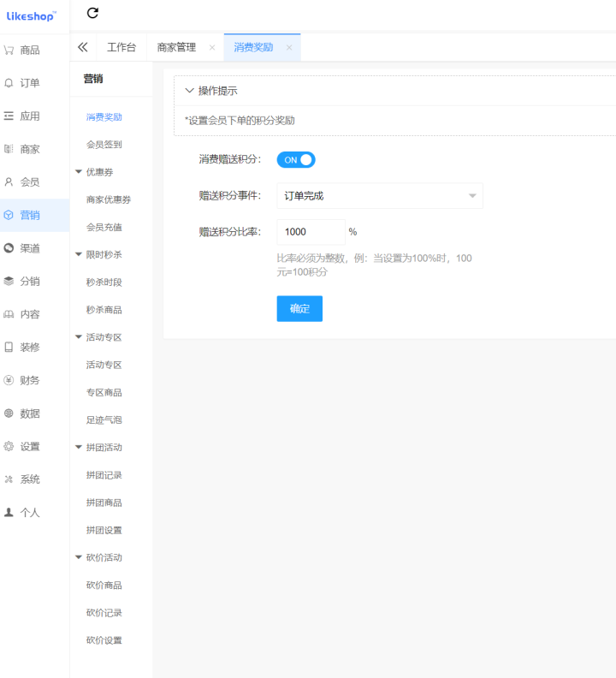Open 拼团设置 submenu item
This screenshot has width=616, height=678.
(104, 530)
